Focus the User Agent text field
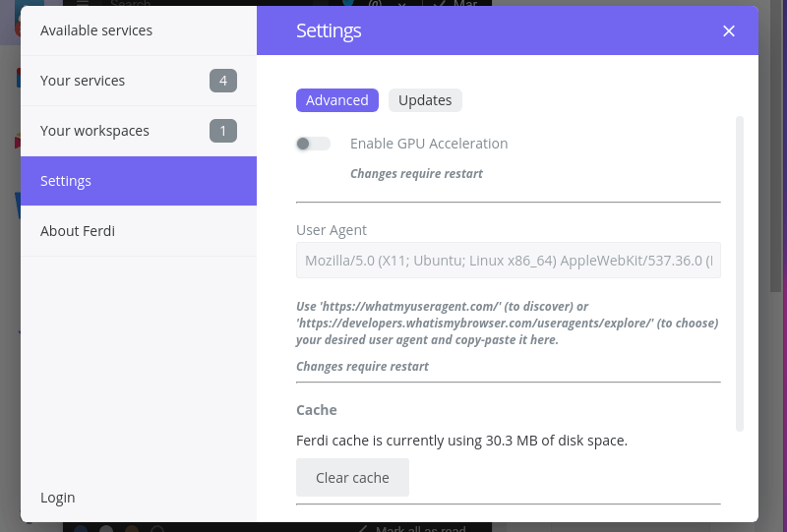 (509, 261)
